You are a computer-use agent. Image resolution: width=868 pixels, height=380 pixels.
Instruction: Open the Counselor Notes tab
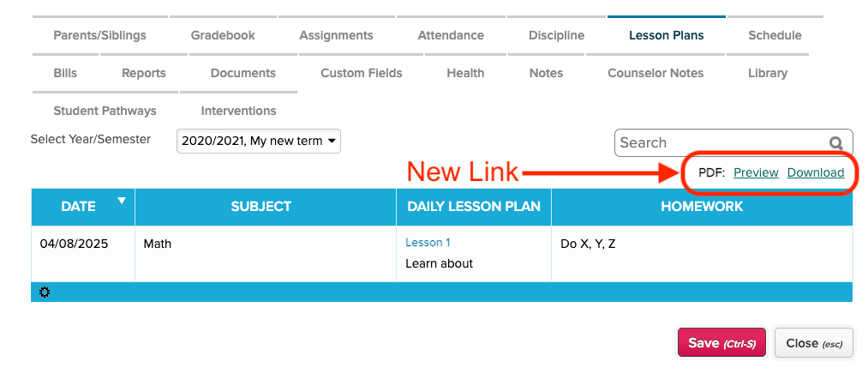(655, 74)
